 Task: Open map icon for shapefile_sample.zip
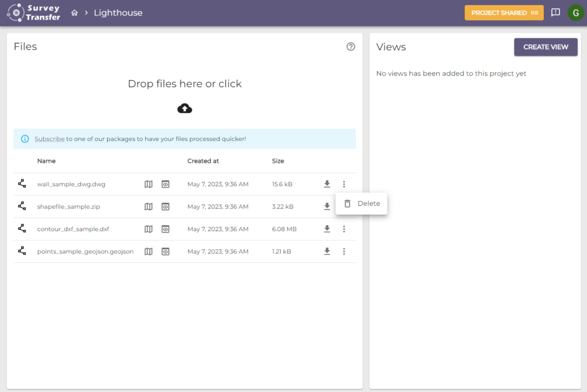coord(148,206)
